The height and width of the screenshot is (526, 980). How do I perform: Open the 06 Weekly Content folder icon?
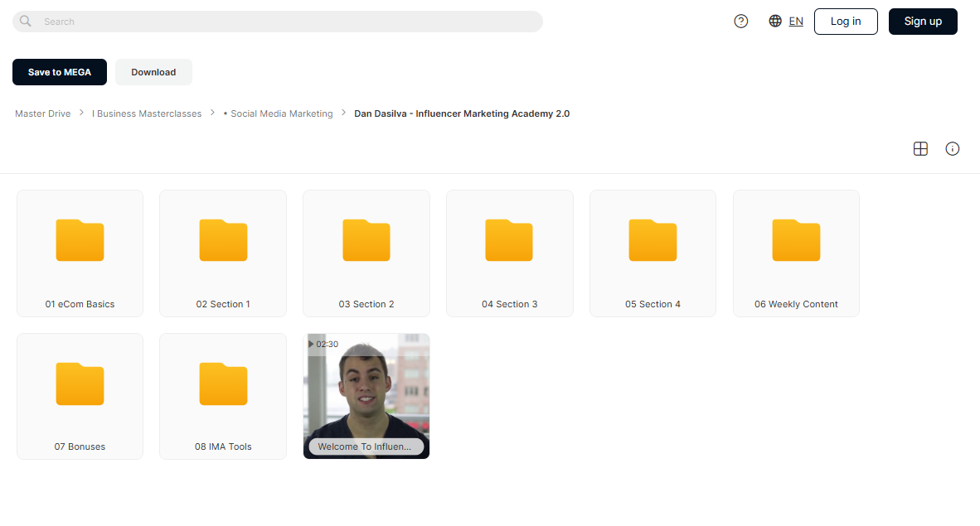tap(796, 240)
